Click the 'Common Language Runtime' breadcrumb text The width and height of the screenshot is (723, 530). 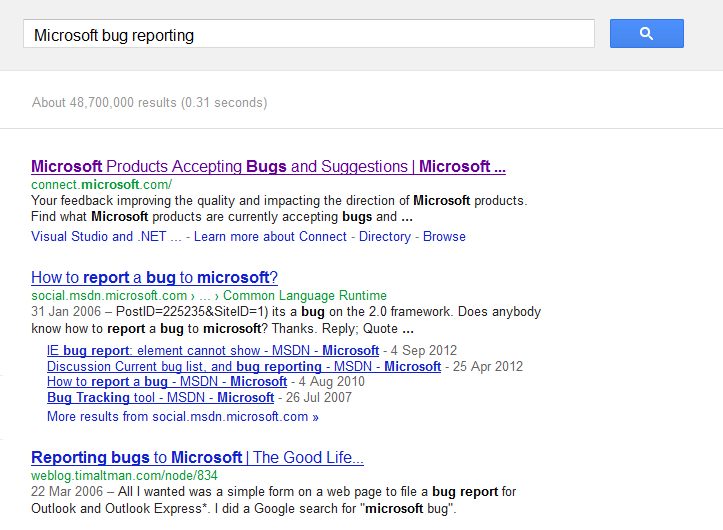point(305,296)
